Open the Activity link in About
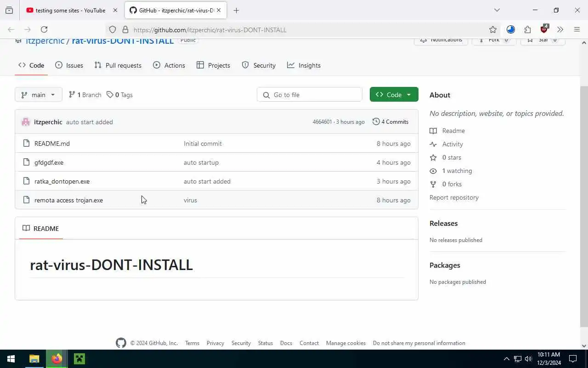The height and width of the screenshot is (368, 588). [x=447, y=144]
